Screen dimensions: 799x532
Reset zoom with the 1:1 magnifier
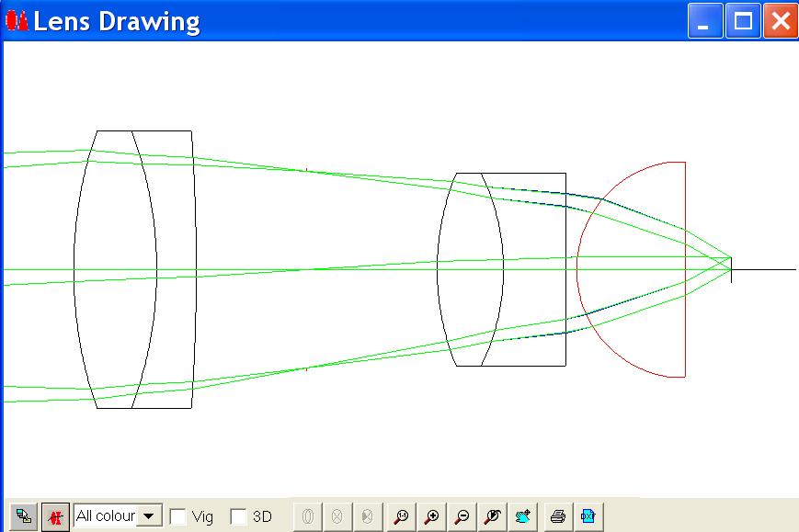(402, 516)
